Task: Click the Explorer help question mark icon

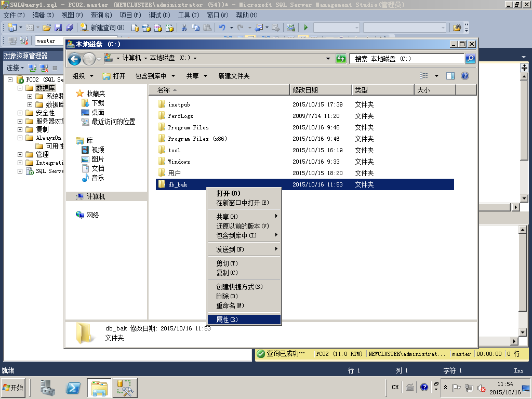Action: pyautogui.click(x=465, y=76)
